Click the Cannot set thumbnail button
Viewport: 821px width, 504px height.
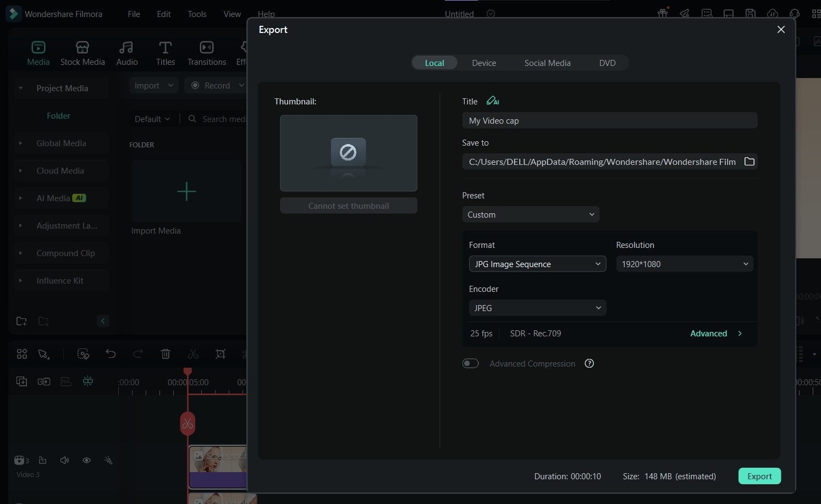(x=349, y=206)
